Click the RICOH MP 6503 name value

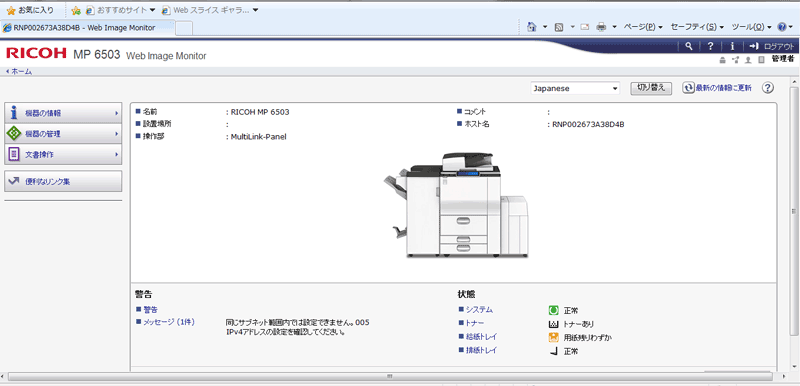[260, 112]
